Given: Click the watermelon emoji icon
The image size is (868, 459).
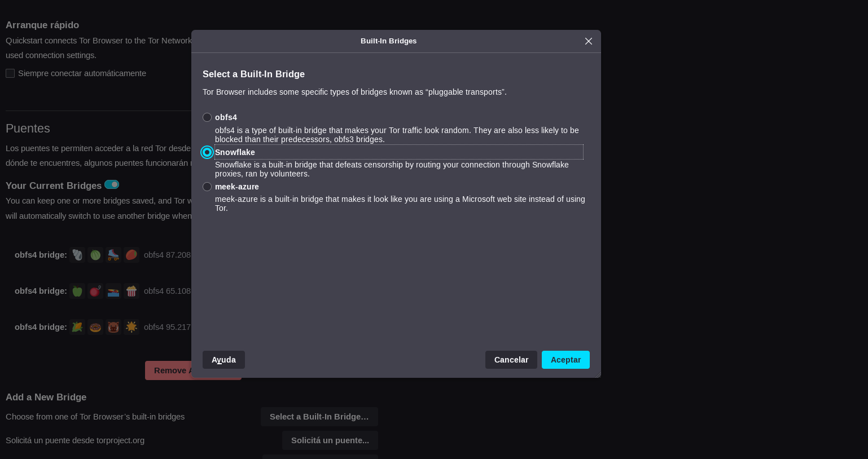Looking at the screenshot, I should click(95, 255).
